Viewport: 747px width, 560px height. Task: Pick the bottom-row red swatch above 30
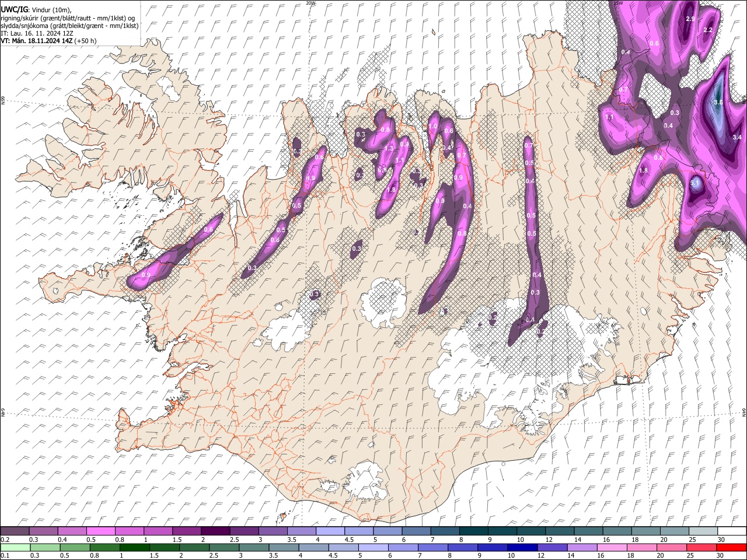pyautogui.click(x=730, y=547)
